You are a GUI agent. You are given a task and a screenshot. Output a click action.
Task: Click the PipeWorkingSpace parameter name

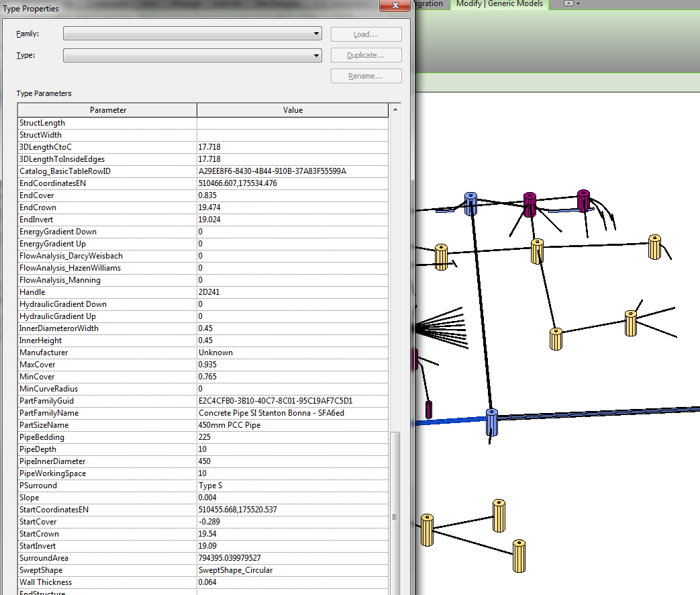click(x=52, y=473)
